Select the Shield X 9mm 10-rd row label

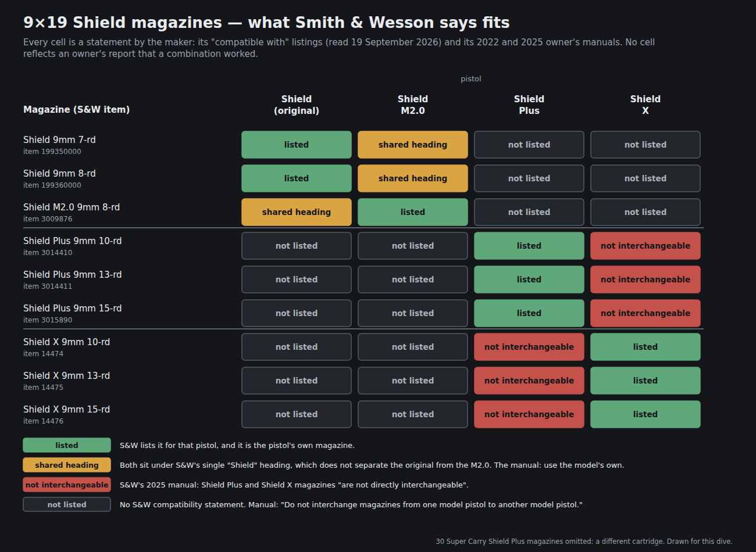[66, 342]
